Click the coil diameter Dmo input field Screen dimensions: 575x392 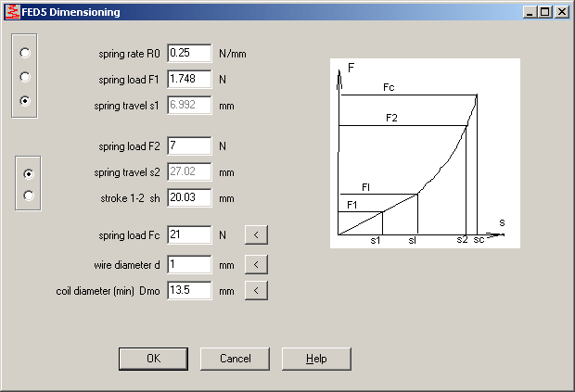point(189,291)
